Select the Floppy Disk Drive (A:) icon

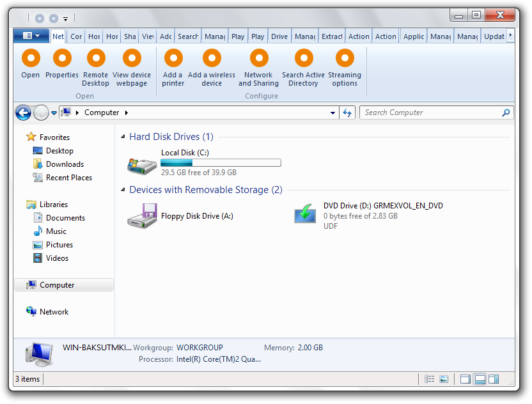pos(142,215)
